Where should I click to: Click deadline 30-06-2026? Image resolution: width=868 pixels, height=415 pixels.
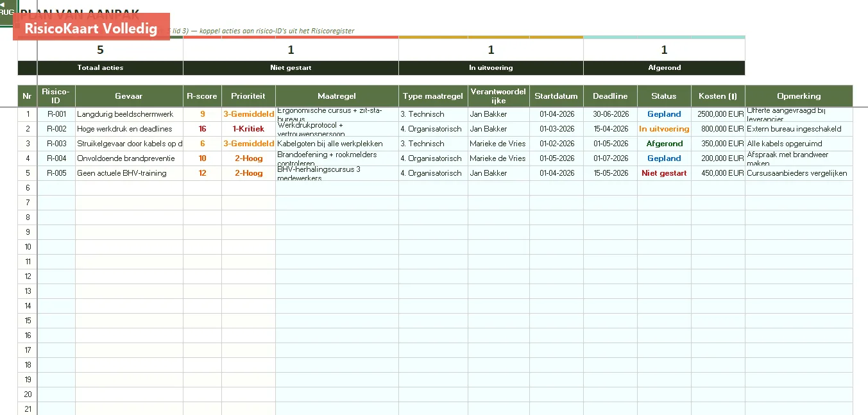[x=610, y=114]
